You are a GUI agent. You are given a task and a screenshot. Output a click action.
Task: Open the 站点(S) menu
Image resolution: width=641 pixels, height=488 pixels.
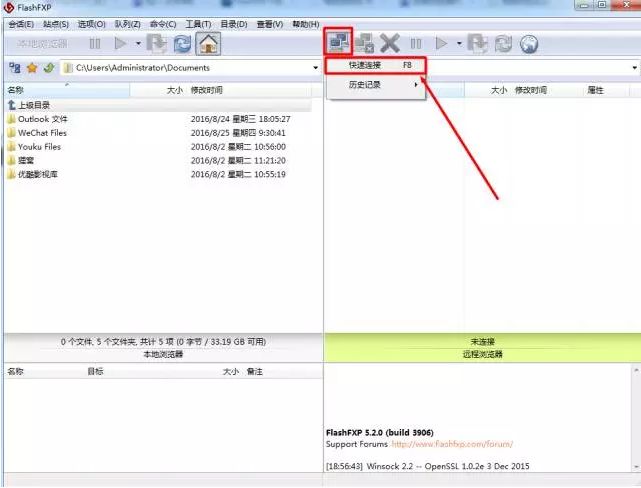click(x=56, y=24)
